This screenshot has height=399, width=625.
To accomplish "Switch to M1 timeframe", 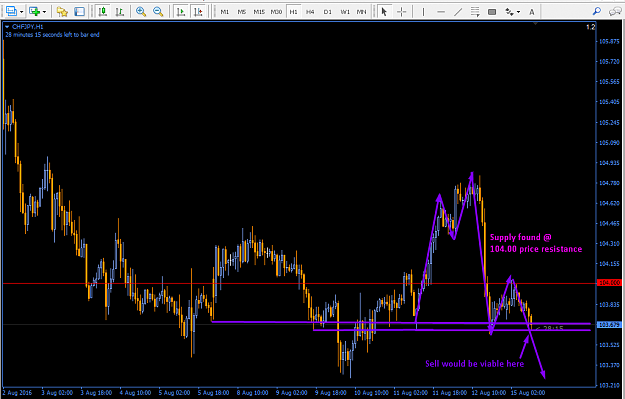I will [225, 12].
